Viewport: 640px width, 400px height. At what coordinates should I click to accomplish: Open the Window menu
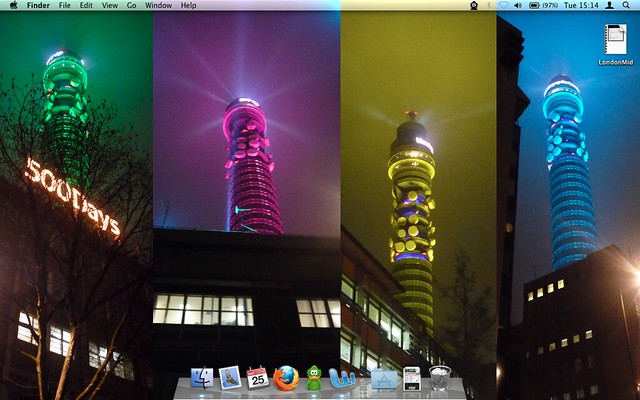[158, 5]
